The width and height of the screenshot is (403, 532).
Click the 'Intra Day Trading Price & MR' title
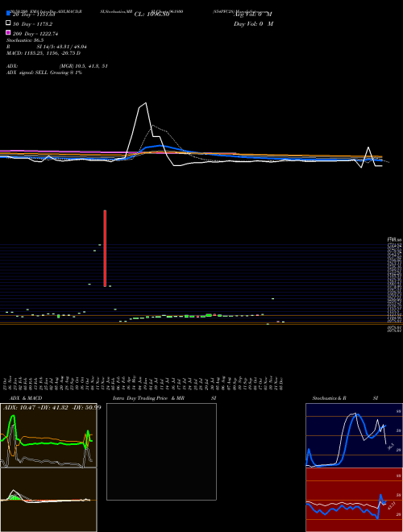pos(148,398)
